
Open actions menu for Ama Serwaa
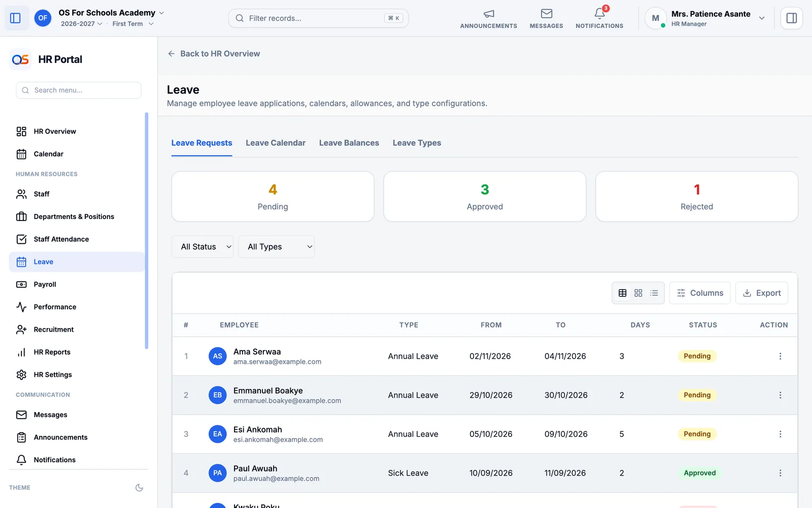click(780, 356)
